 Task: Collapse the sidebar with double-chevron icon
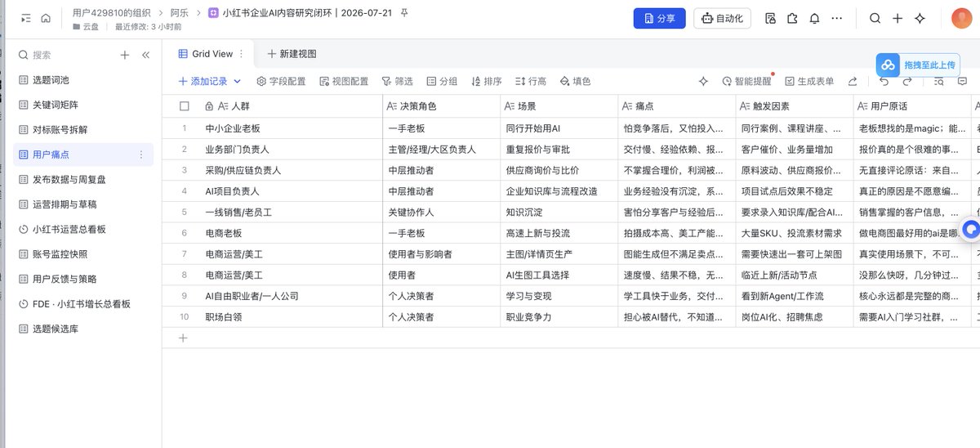[x=145, y=55]
